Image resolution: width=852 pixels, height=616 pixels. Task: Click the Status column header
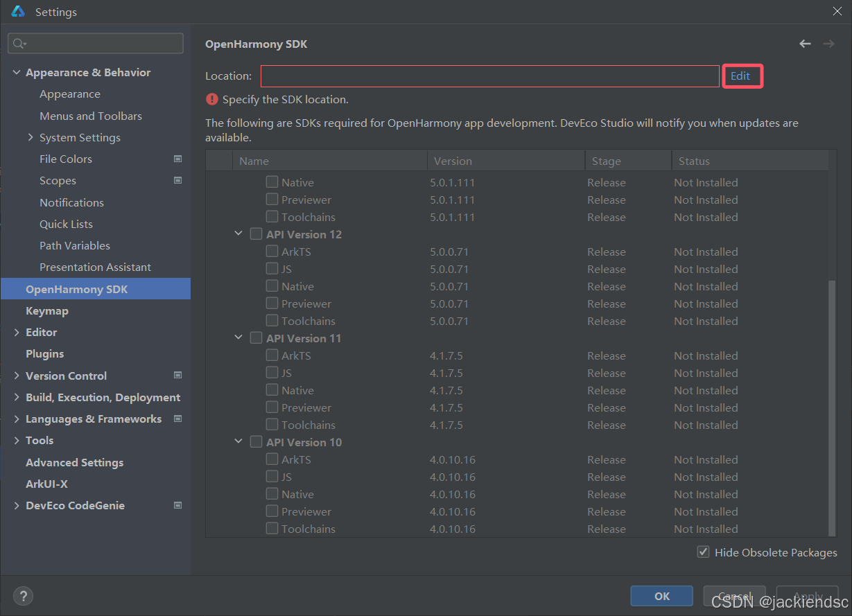click(749, 161)
